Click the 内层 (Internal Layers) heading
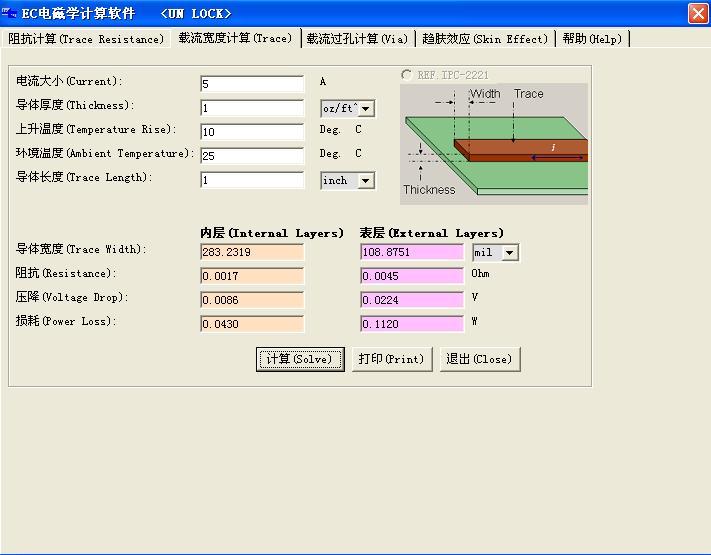Viewport: 711px width, 555px height. pyautogui.click(x=272, y=233)
